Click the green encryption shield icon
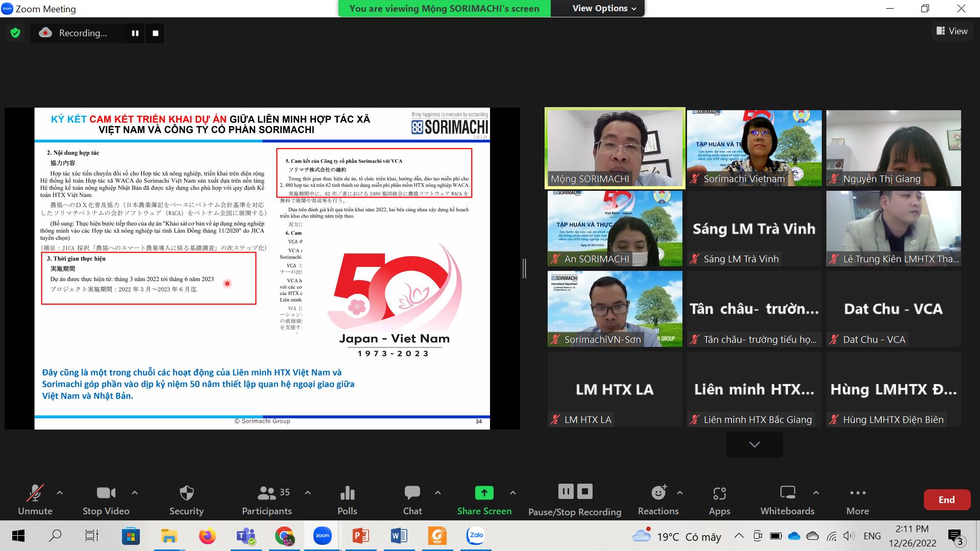Screen dimensions: 980x551 [x=15, y=33]
